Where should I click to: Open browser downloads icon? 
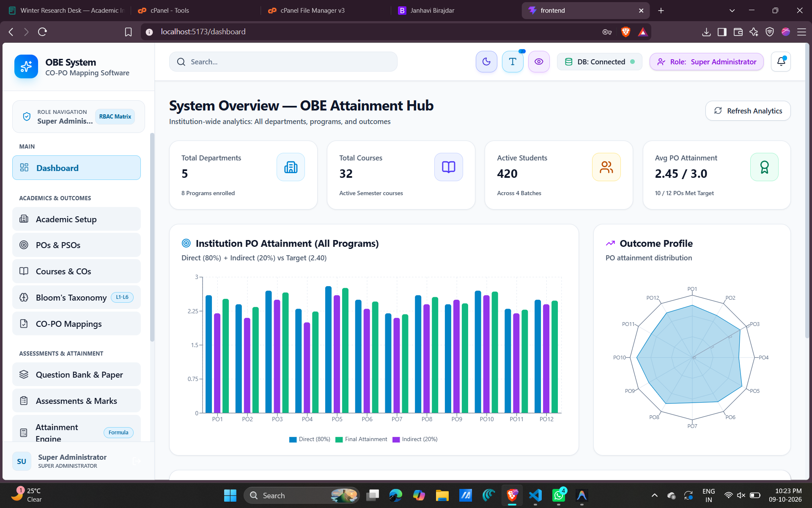(x=706, y=32)
